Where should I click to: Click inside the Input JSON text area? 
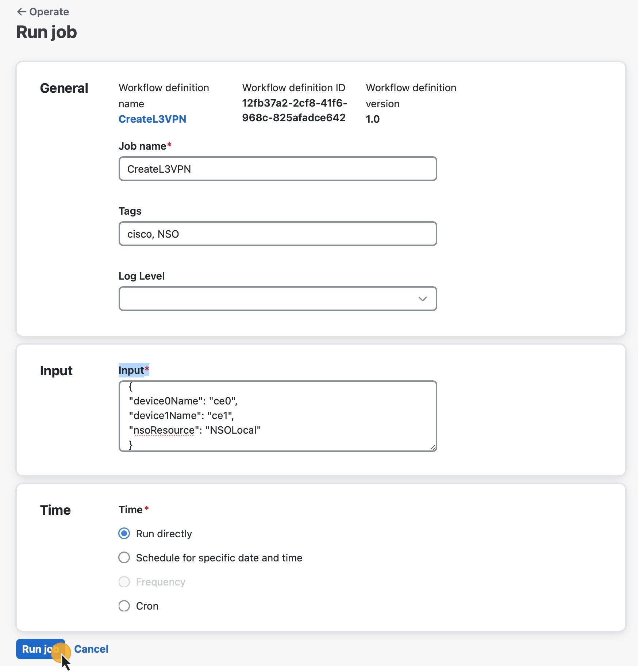point(278,416)
